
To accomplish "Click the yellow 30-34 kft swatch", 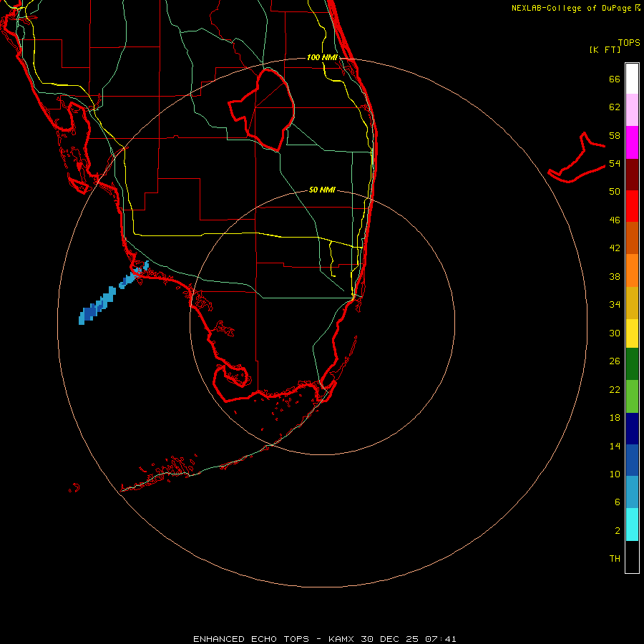I will 632,333.
